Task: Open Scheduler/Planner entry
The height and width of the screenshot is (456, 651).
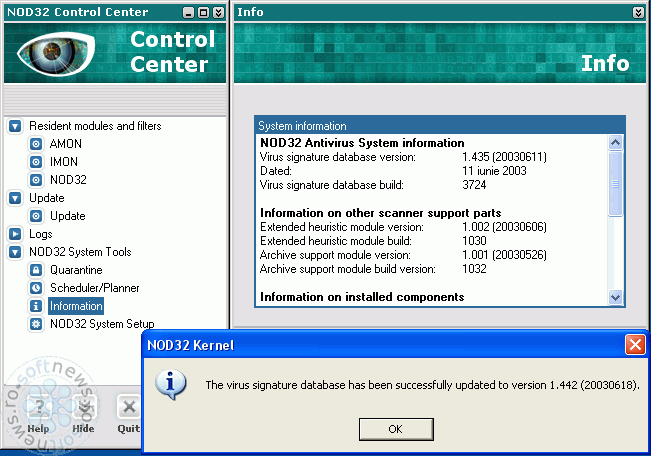Action: pos(95,288)
